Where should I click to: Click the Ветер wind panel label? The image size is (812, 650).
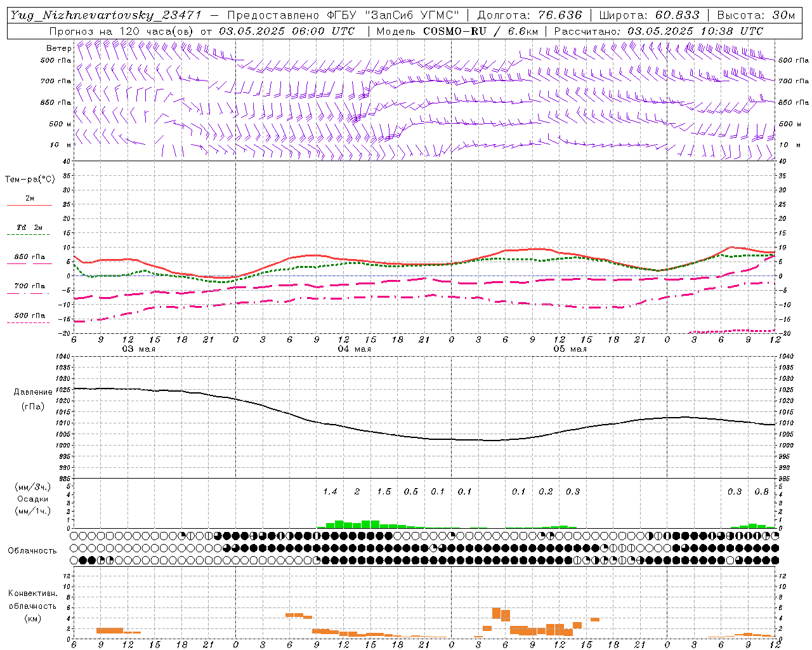point(58,48)
